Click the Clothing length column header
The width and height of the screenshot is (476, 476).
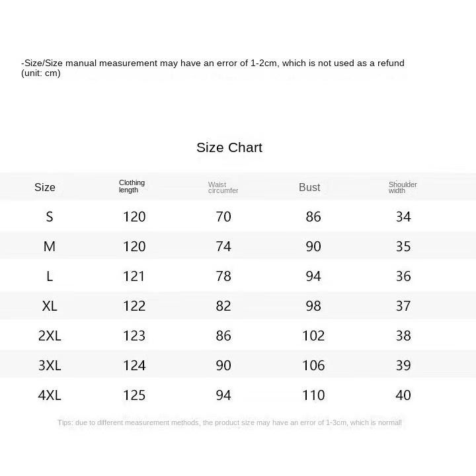point(132,186)
